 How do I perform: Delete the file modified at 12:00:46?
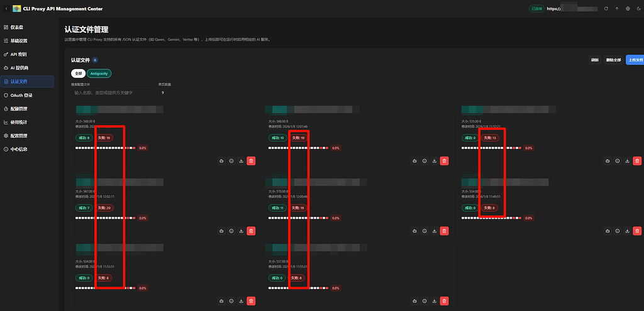click(x=444, y=231)
